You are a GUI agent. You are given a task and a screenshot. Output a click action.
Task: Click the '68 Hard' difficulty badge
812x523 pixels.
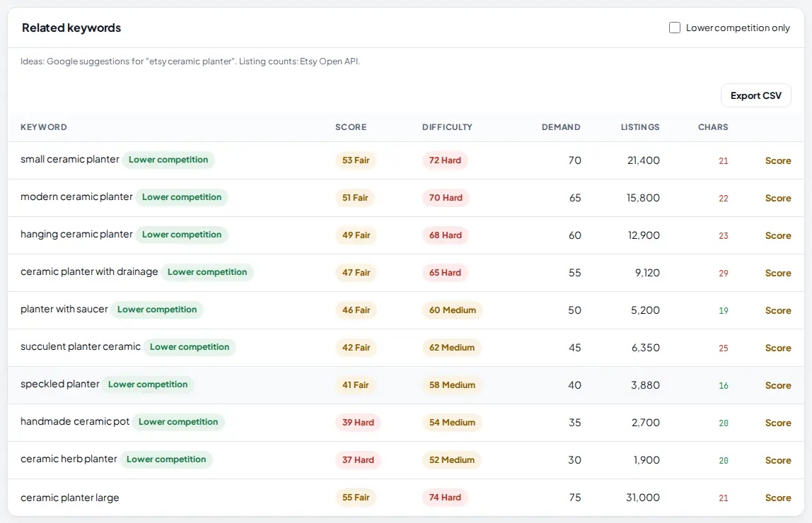[446, 235]
